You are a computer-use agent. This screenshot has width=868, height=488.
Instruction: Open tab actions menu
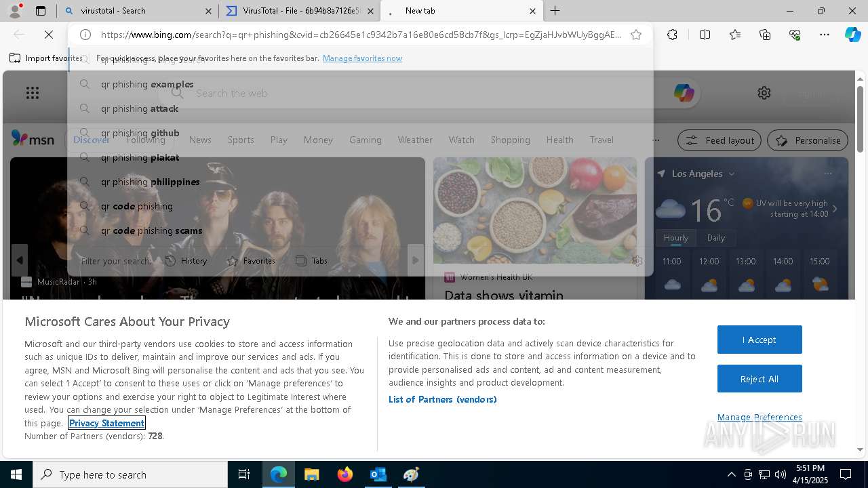coord(41,11)
